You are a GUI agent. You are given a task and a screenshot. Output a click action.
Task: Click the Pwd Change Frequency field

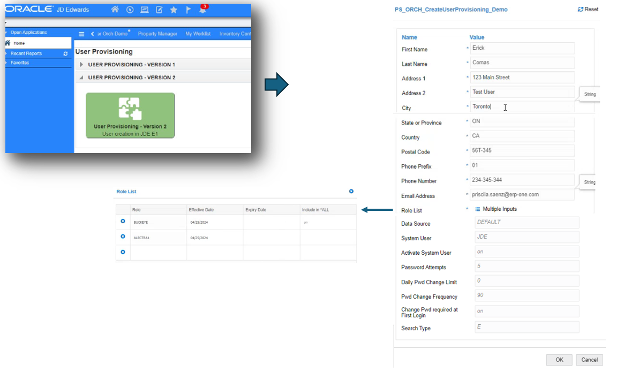(x=527, y=296)
